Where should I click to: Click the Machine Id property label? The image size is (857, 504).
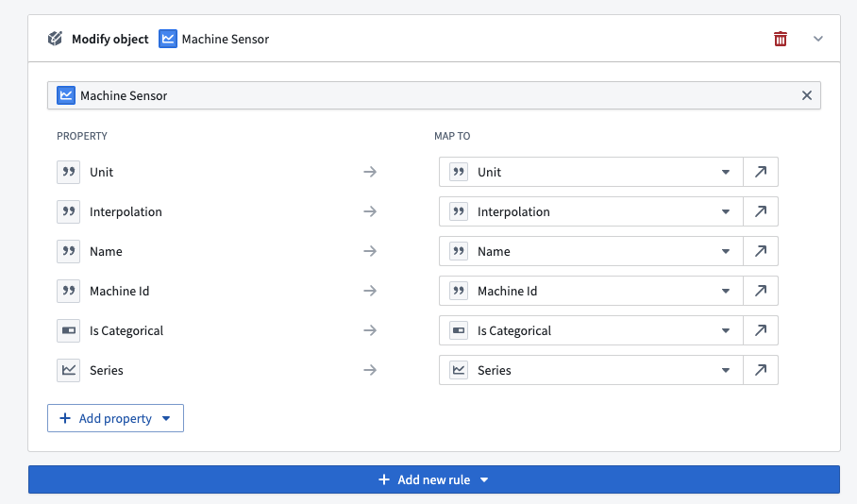click(119, 292)
